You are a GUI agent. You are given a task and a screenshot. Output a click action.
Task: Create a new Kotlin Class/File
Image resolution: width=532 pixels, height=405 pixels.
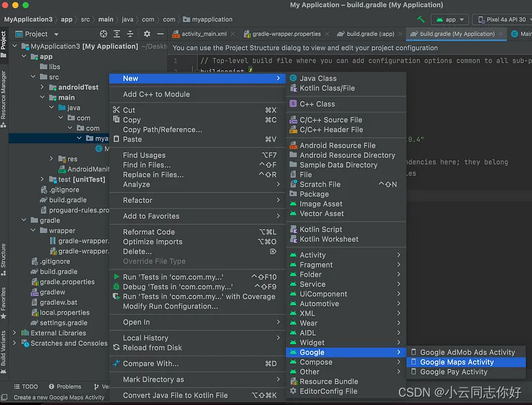(346, 88)
